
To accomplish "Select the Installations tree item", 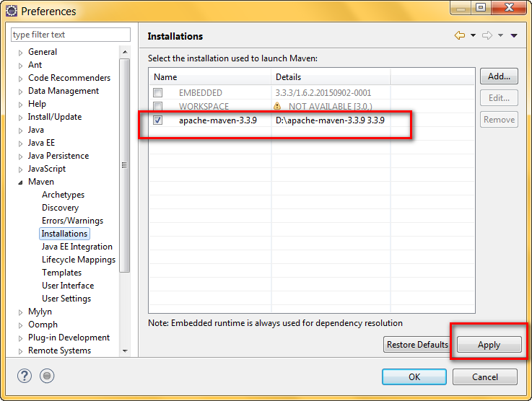I will [64, 234].
